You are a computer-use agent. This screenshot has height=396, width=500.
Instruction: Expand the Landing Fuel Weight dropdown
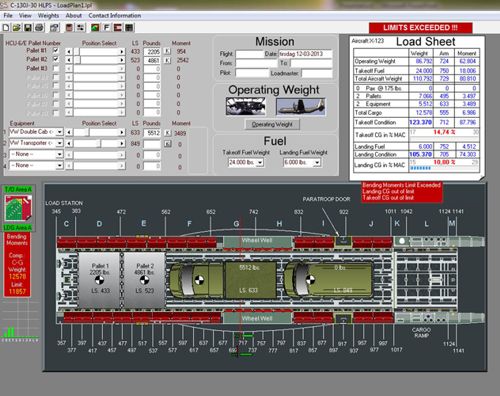tap(317, 163)
